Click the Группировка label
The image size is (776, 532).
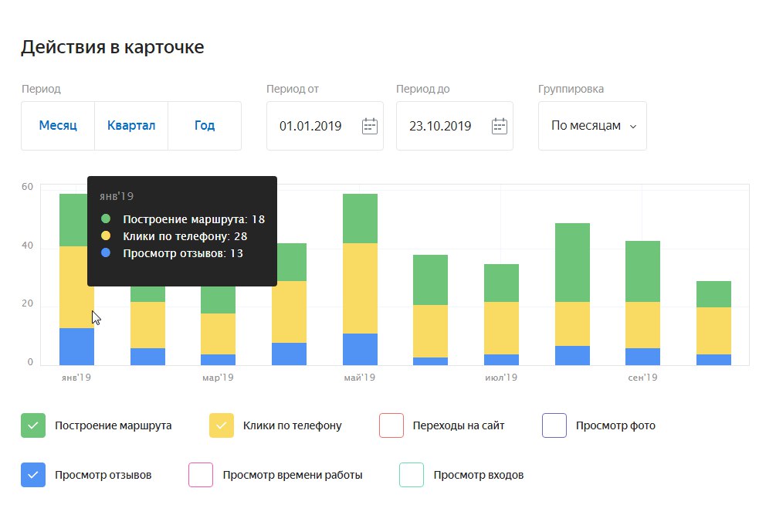pos(571,89)
